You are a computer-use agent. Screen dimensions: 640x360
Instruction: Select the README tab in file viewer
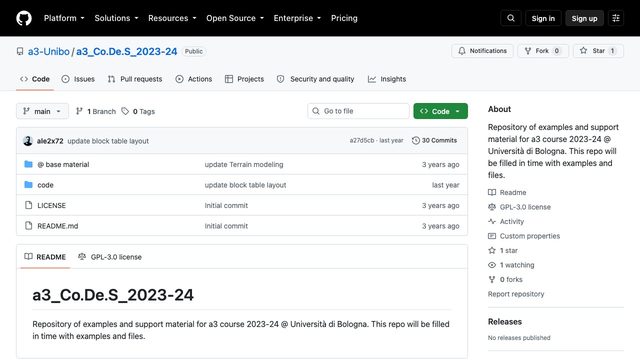(x=45, y=257)
